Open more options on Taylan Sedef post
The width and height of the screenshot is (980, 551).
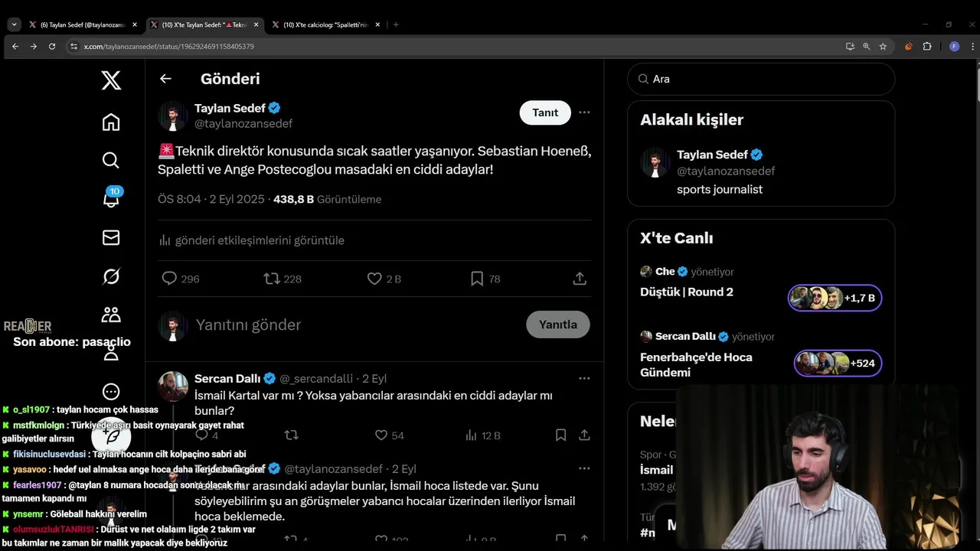[x=584, y=112]
